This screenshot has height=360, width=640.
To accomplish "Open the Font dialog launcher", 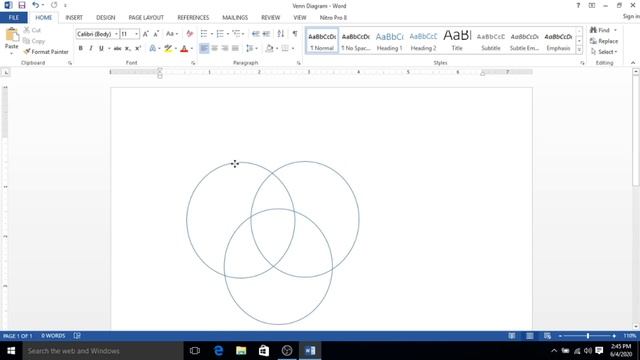I will pyautogui.click(x=193, y=63).
